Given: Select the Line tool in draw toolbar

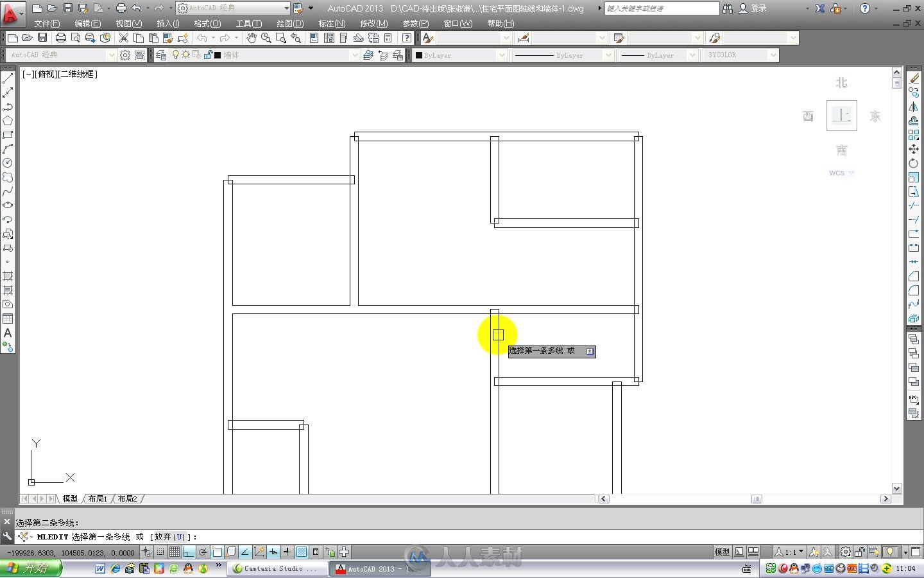Looking at the screenshot, I should 8,78.
